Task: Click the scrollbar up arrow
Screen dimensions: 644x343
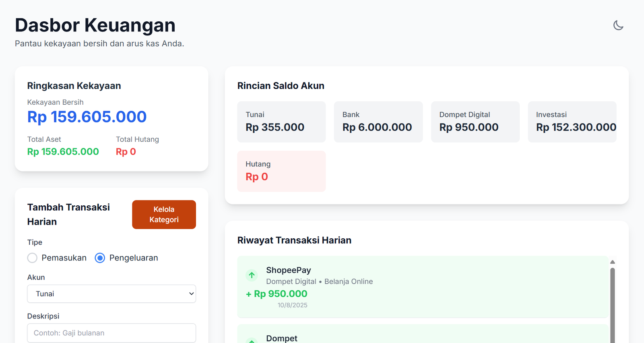Action: 612,262
